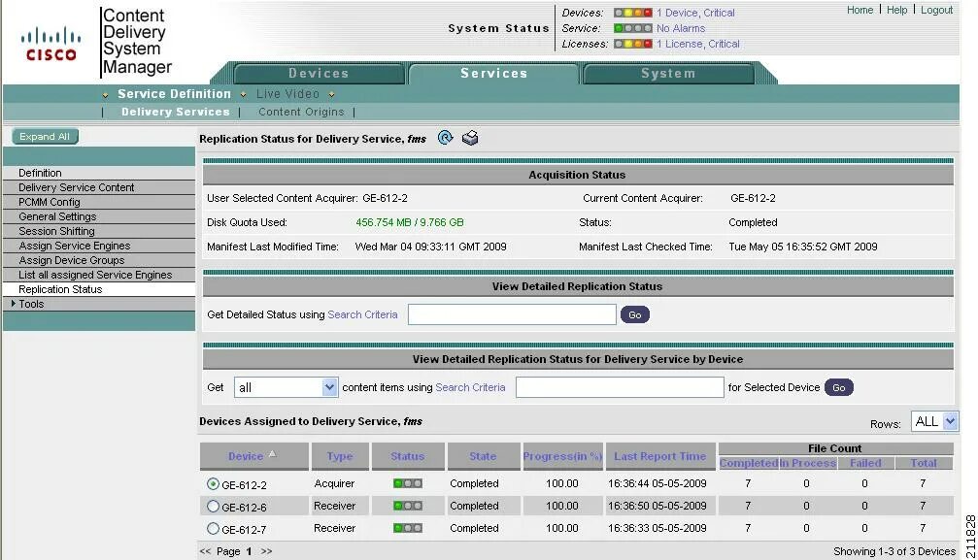
Task: Sort by Last Report Time header
Action: point(659,456)
